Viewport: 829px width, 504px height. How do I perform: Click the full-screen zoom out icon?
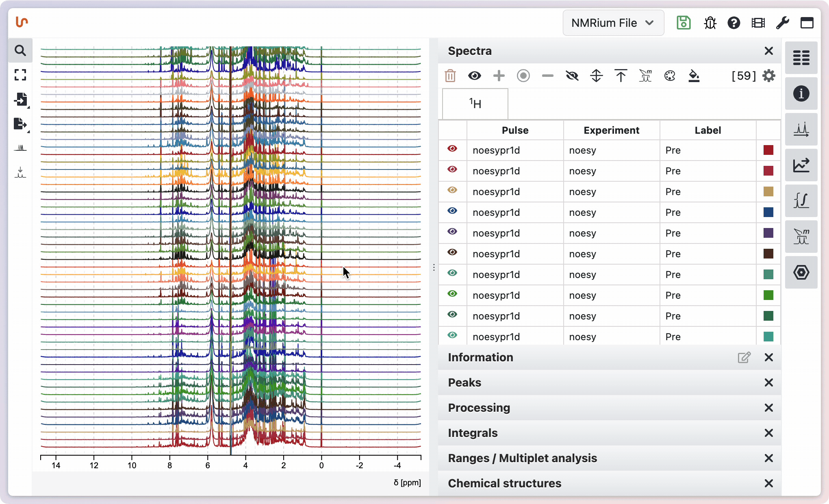coord(20,75)
